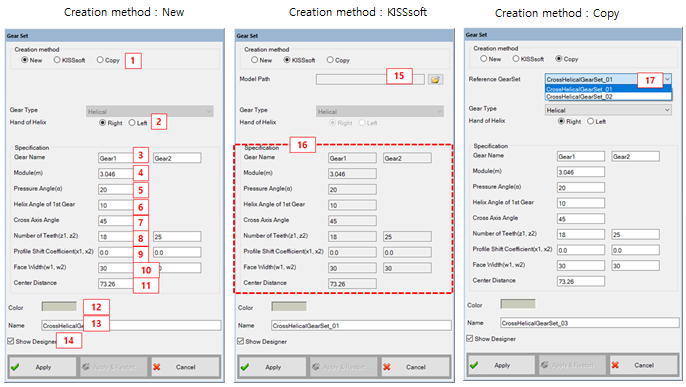Click Center Distance field in Copy dialog
Screen dimensions: 686x387
click(x=581, y=281)
